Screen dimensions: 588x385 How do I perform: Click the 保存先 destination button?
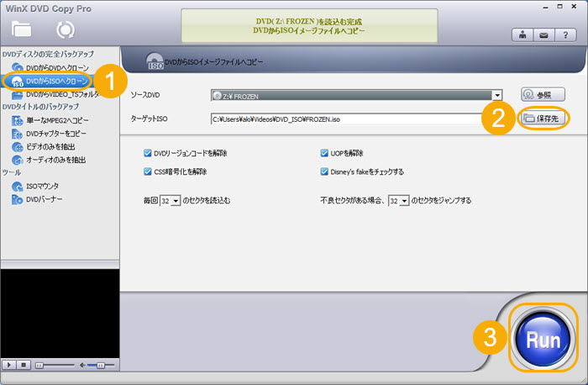pyautogui.click(x=543, y=119)
